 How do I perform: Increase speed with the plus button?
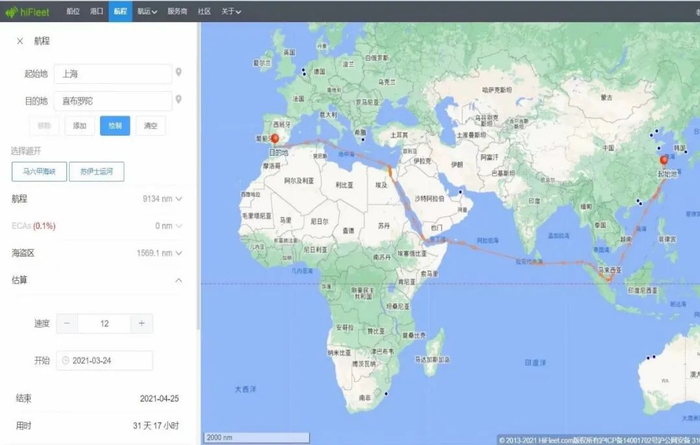142,324
